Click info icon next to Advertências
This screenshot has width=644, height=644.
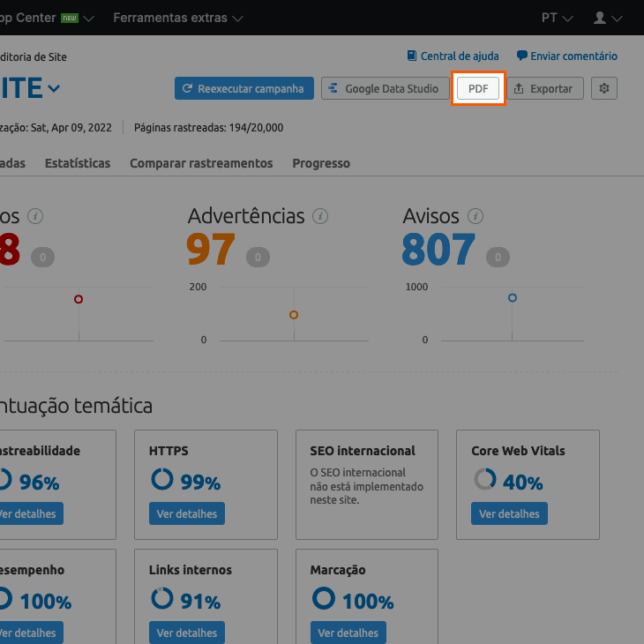click(x=320, y=216)
